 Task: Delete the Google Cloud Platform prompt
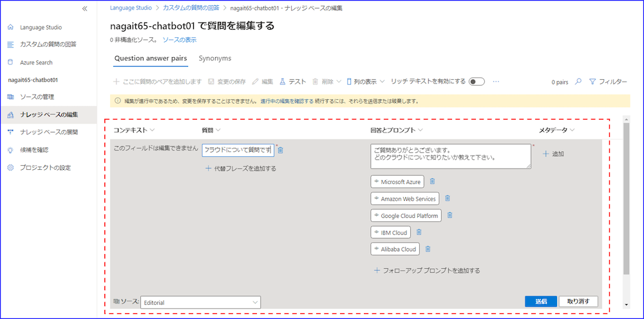click(450, 215)
